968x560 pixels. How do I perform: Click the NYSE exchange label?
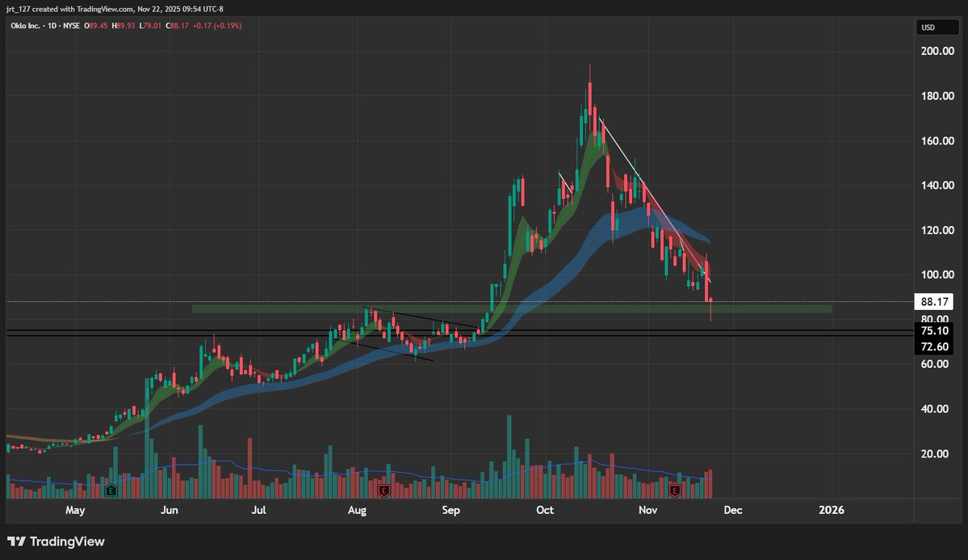(x=71, y=25)
